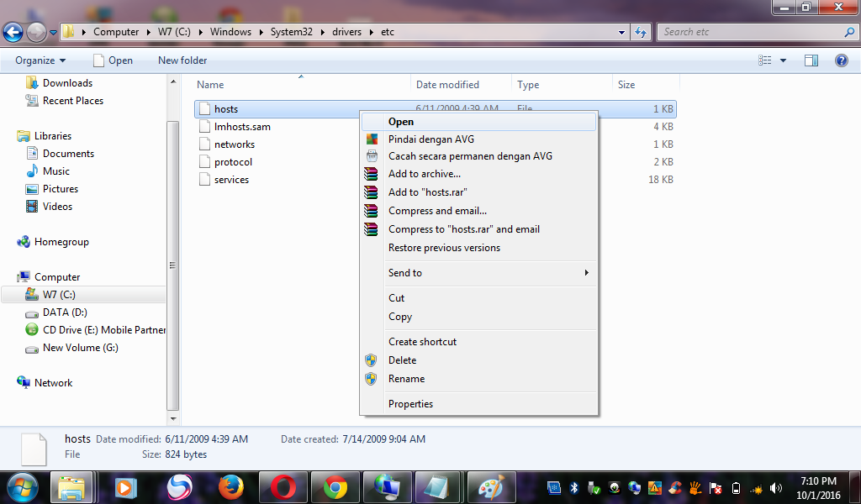This screenshot has width=861, height=504.
Task: Click the search magnifier icon
Action: (849, 32)
